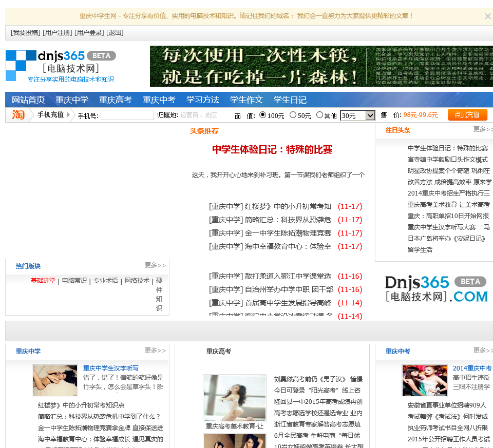Open 重庆中考 navigation menu item
The image size is (493, 448).
point(159,100)
